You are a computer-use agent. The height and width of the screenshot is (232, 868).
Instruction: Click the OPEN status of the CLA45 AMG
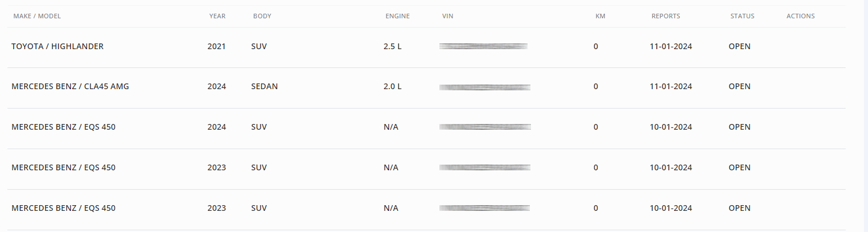(739, 87)
